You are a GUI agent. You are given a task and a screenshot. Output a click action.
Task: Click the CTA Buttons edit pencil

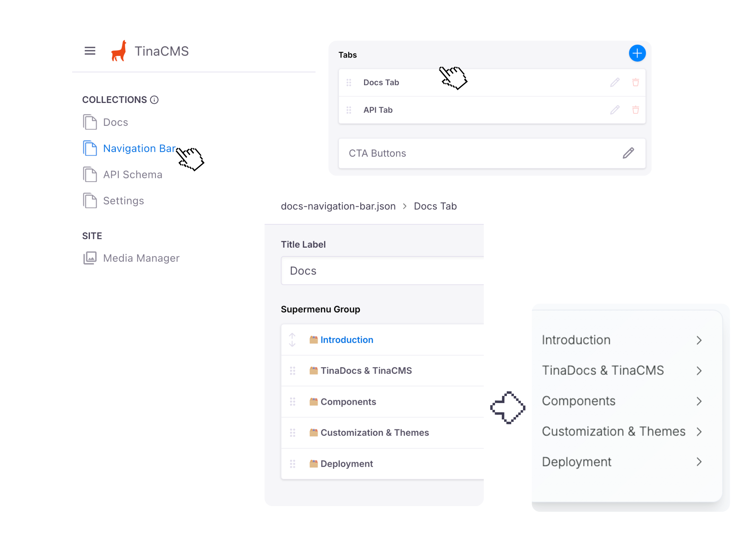pyautogui.click(x=628, y=153)
